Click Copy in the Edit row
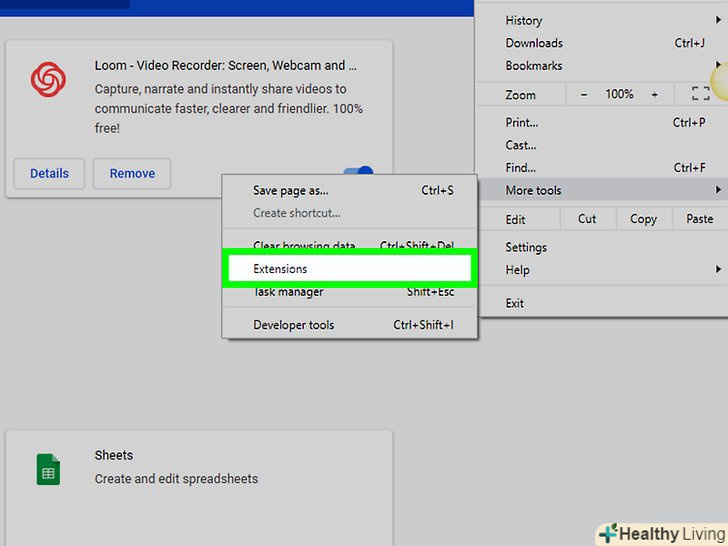This screenshot has height=546, width=728. click(644, 219)
